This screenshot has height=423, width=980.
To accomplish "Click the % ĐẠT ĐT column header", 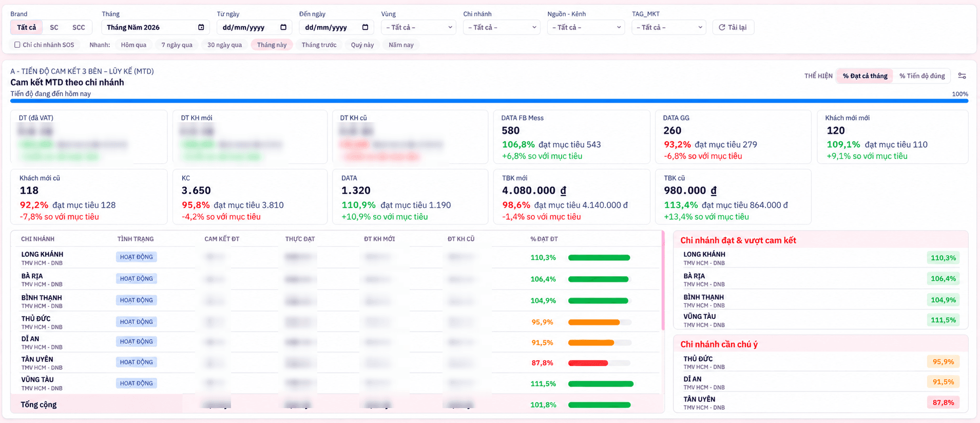I will (544, 239).
